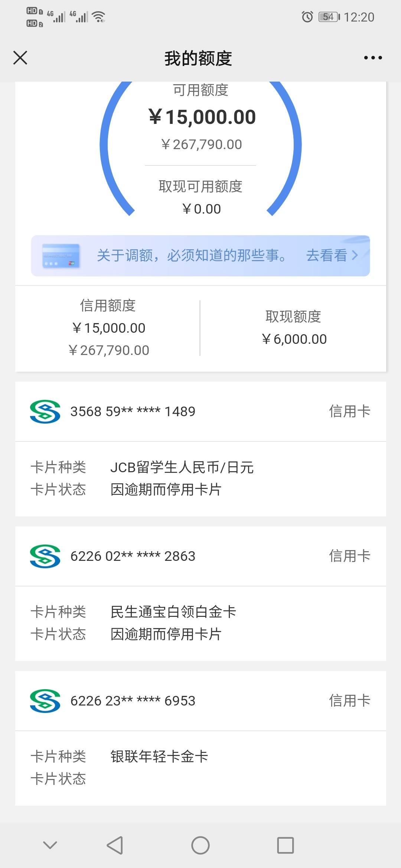Open the three-dot more options menu
The width and height of the screenshot is (401, 868).
click(373, 58)
